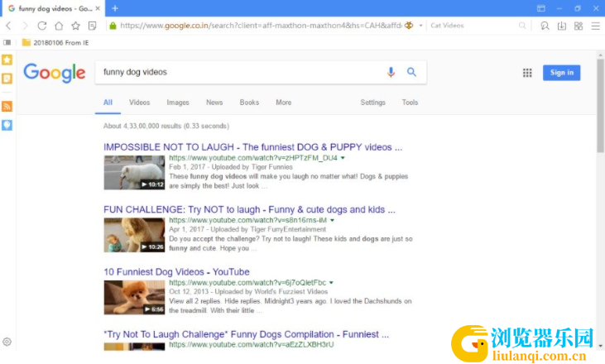
Task: Open Favorites star in sidebar
Action: pos(7,60)
